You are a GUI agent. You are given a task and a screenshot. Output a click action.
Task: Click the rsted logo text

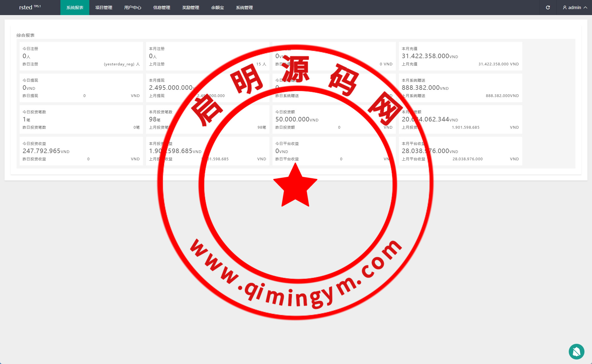pos(26,8)
